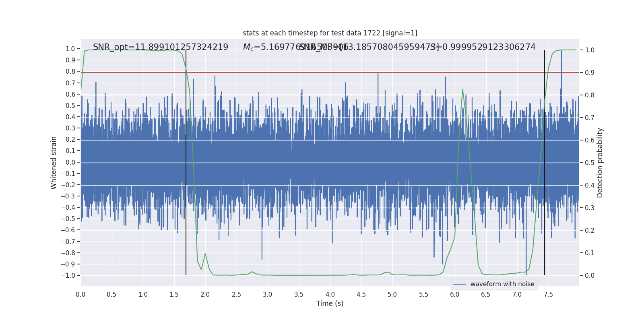644x322 pixels.
Task: Click the x-axis tick label 2.0
Action: (x=205, y=295)
